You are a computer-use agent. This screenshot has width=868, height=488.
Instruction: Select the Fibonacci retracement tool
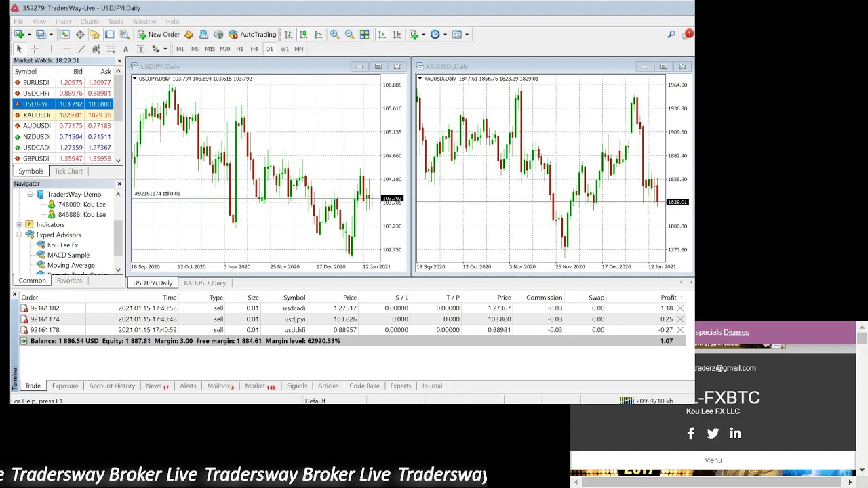pos(111,49)
